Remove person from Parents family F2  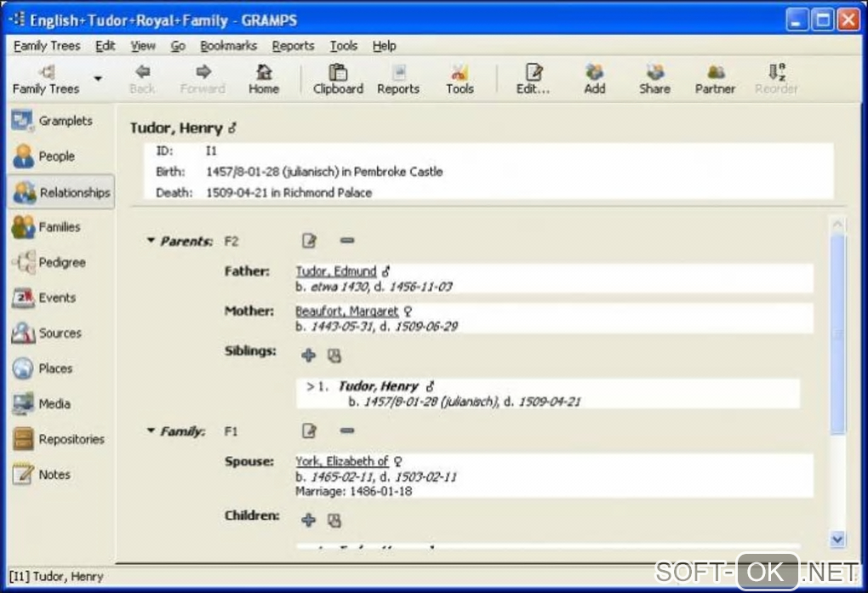pyautogui.click(x=347, y=240)
